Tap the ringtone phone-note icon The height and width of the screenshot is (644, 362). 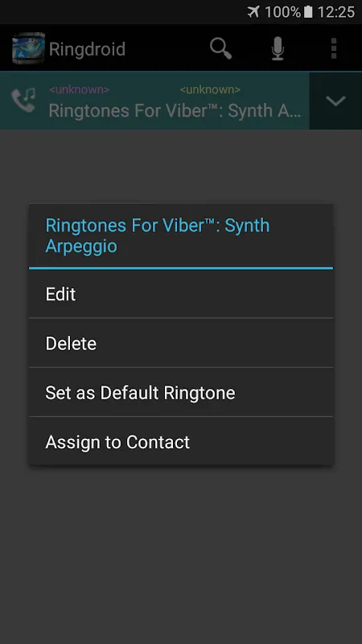23,101
